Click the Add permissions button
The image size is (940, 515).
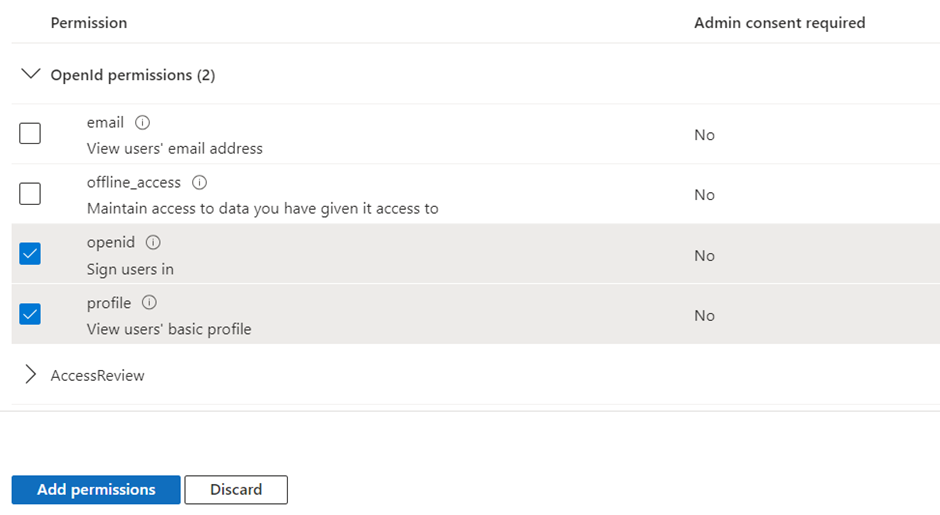[96, 490]
